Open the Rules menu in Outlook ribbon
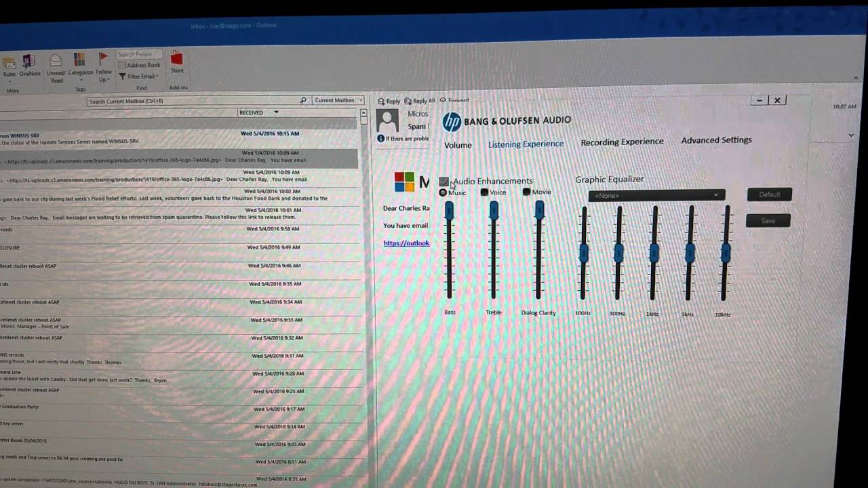Screen dimensions: 868x488 click(x=8, y=67)
